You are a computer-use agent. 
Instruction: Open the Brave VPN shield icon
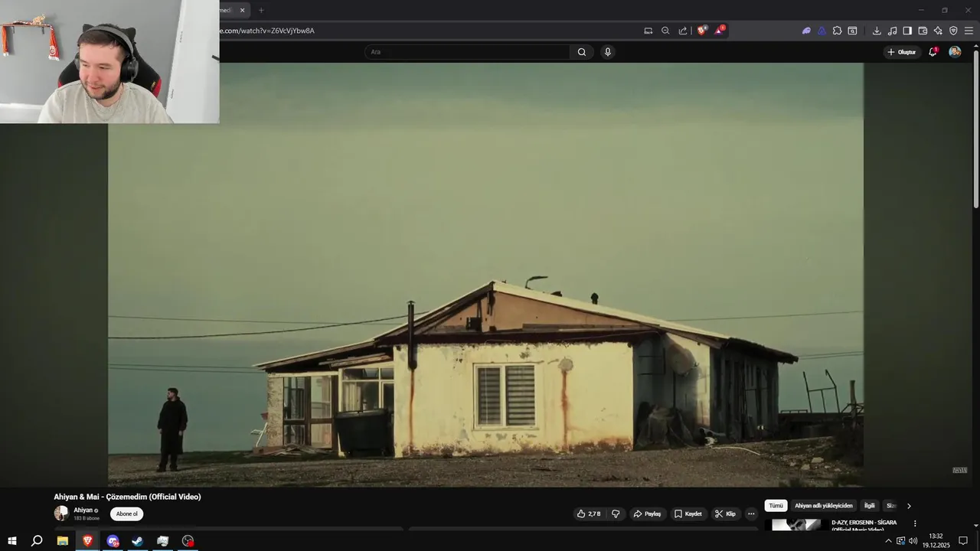click(x=953, y=31)
